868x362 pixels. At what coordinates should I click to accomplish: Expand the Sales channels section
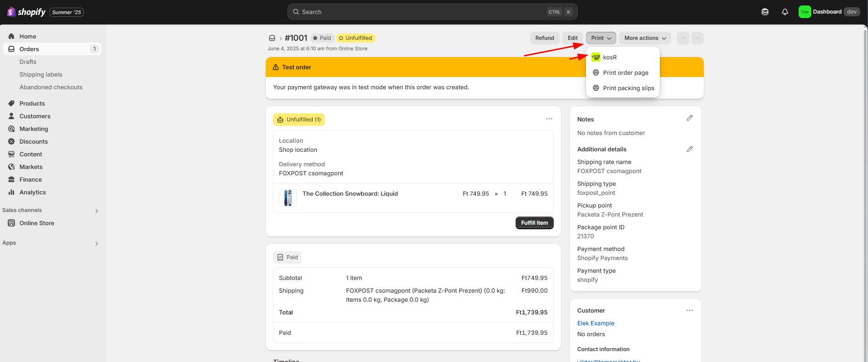pos(96,211)
